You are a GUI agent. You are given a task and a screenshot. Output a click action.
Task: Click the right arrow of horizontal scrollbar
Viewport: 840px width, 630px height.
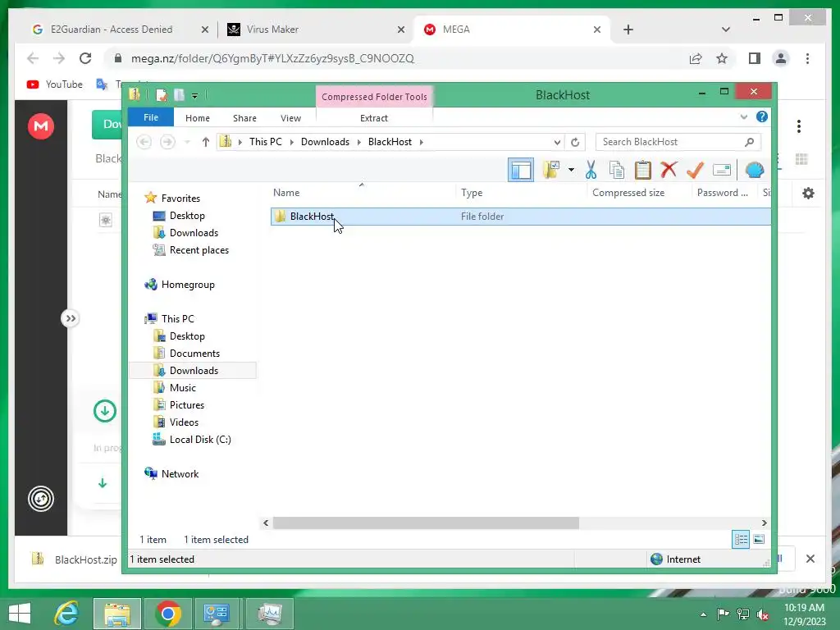(x=764, y=523)
